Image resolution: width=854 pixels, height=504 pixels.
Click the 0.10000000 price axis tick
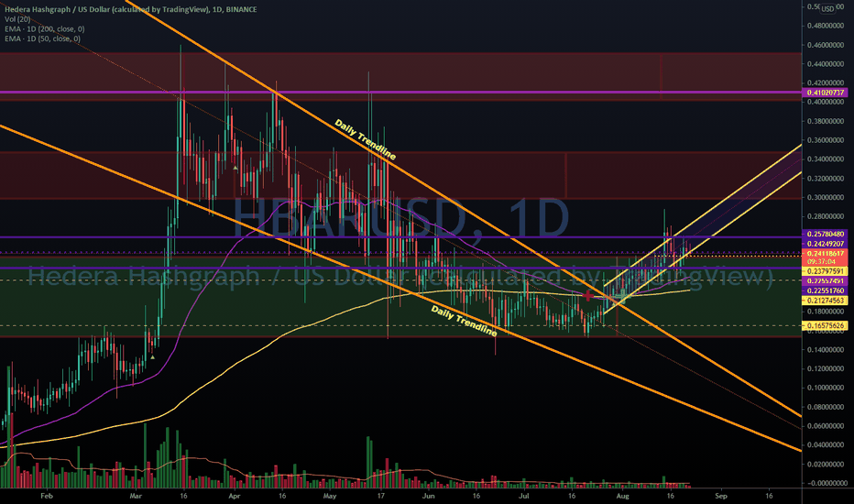tap(826, 388)
